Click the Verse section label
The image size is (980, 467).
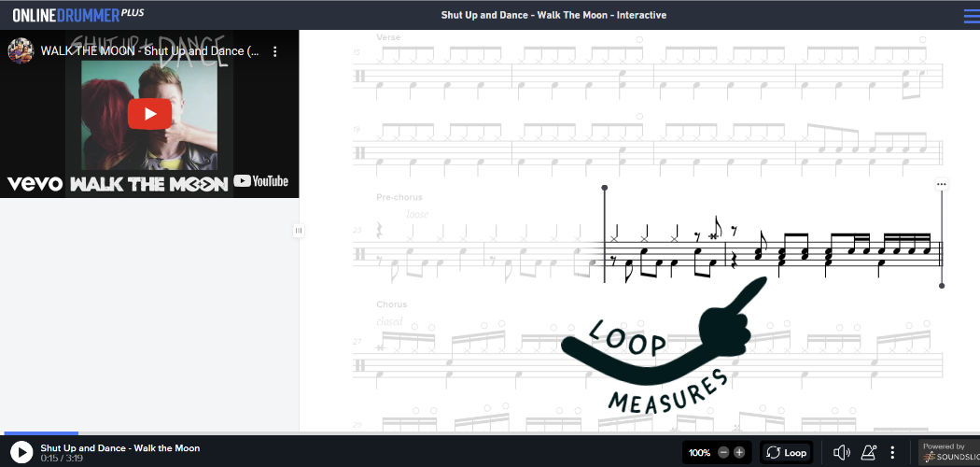tap(388, 37)
